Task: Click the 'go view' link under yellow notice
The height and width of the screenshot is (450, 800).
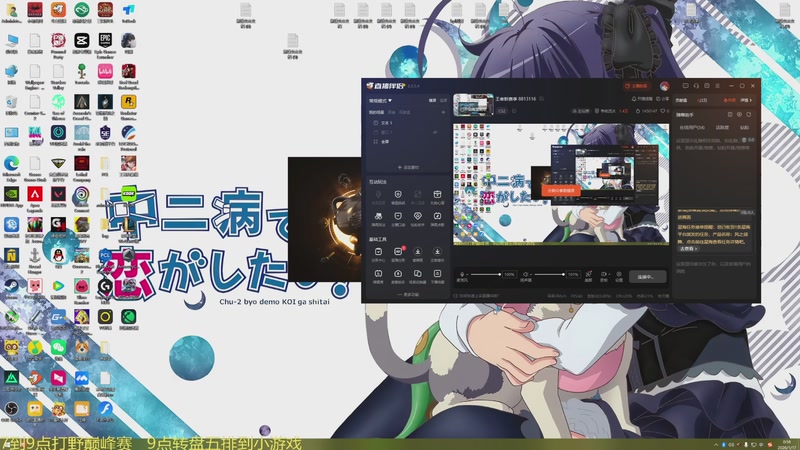Action: [x=688, y=249]
